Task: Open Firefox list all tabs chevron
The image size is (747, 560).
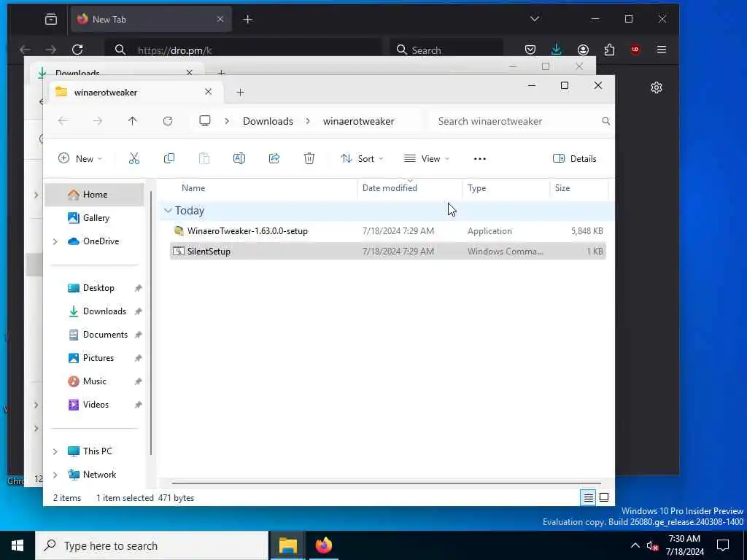Action: click(x=535, y=19)
